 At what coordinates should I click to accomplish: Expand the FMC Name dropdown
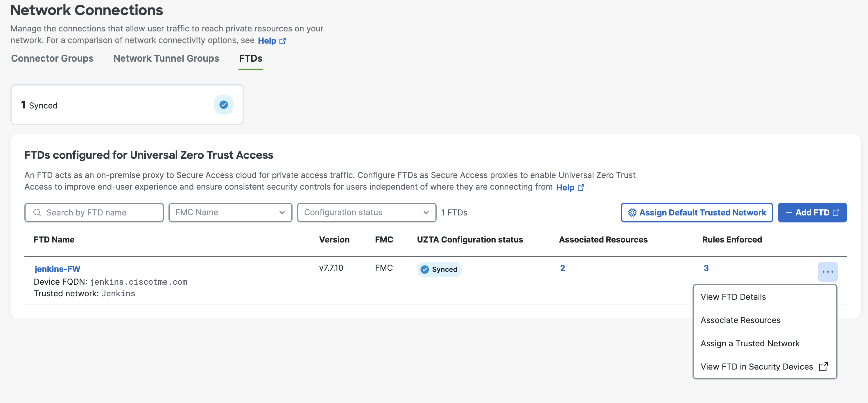tap(230, 213)
